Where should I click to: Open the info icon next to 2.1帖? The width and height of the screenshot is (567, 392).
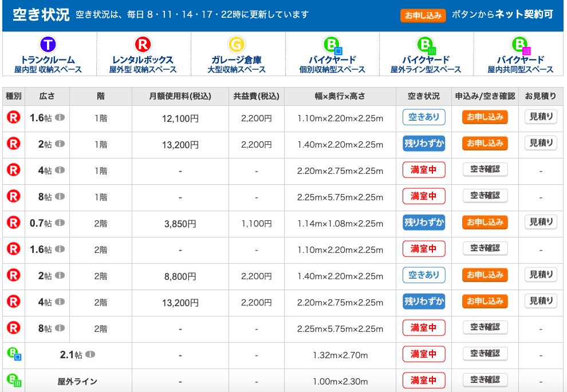coord(90,354)
